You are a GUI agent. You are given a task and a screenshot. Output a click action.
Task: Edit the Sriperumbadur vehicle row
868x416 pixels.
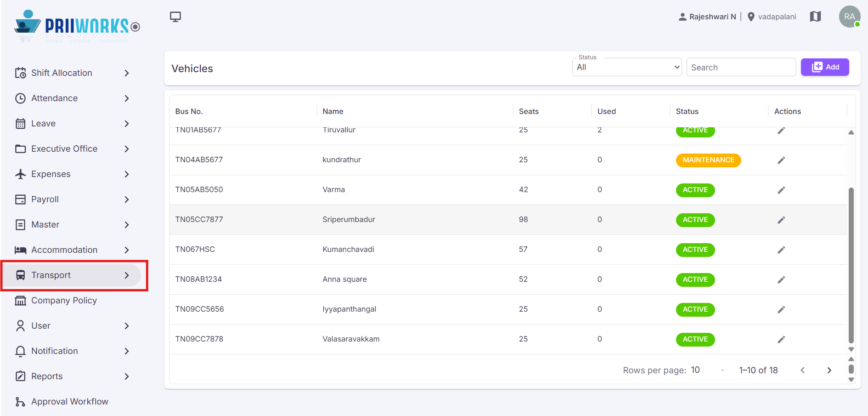pyautogui.click(x=781, y=220)
